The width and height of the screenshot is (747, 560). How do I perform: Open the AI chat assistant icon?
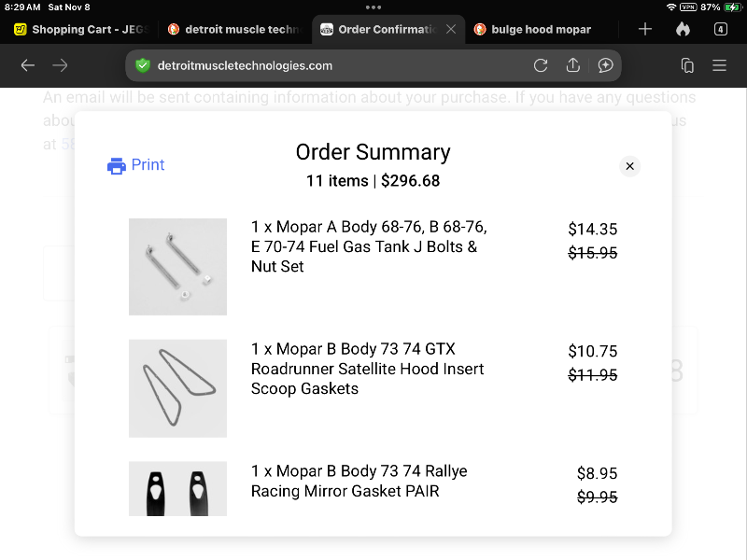tap(605, 65)
